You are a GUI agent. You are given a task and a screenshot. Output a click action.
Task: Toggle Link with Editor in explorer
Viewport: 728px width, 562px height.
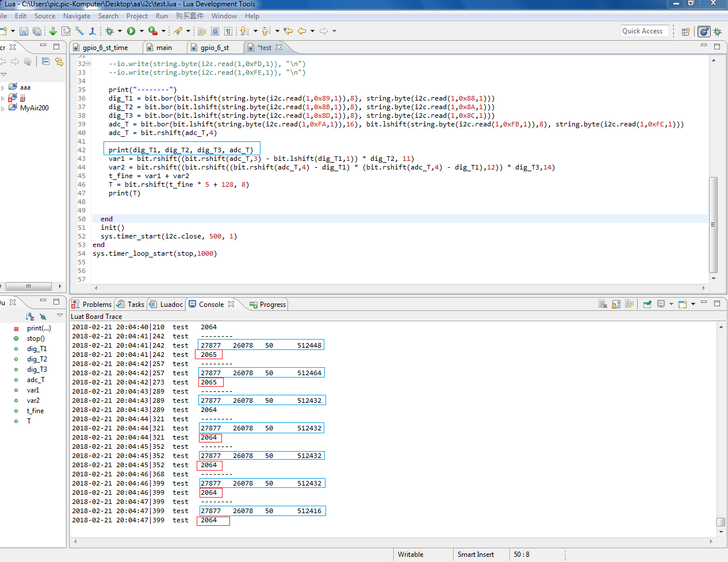59,61
